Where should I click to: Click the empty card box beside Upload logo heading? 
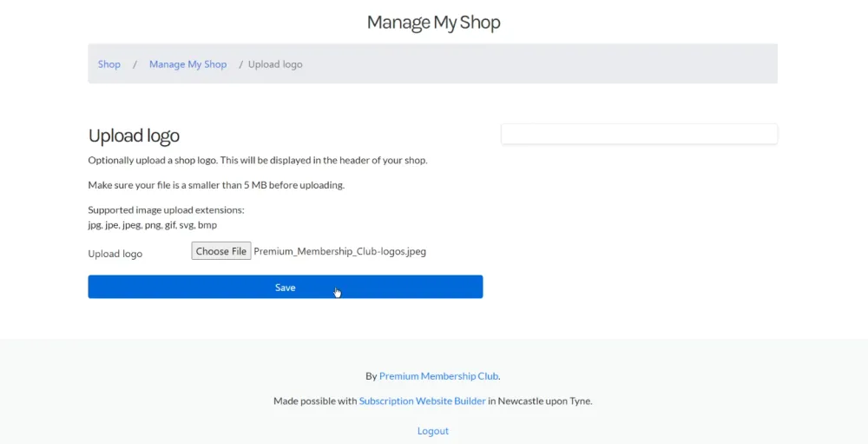[640, 134]
